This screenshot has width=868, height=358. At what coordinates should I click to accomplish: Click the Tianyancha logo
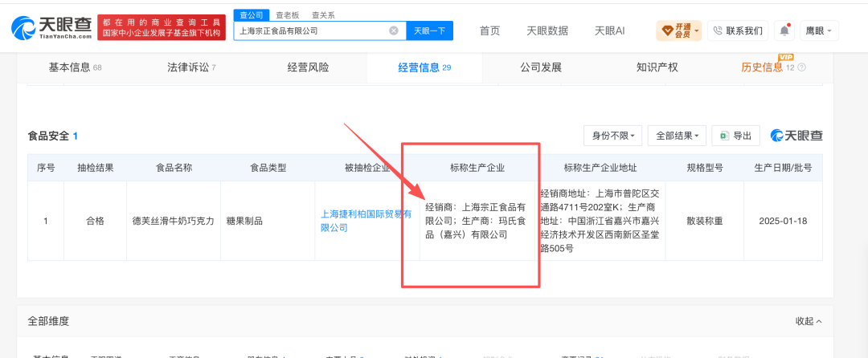[51, 27]
